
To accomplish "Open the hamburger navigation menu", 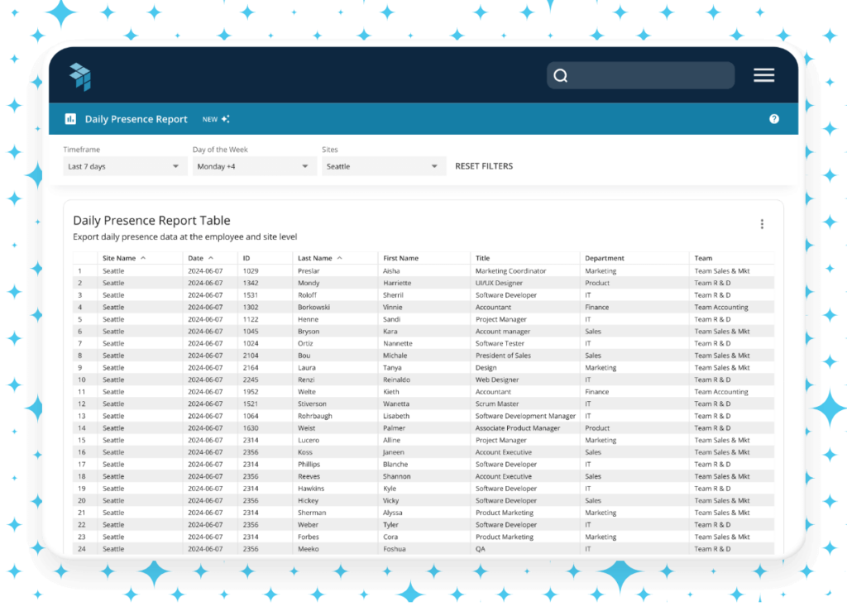I will coord(763,74).
